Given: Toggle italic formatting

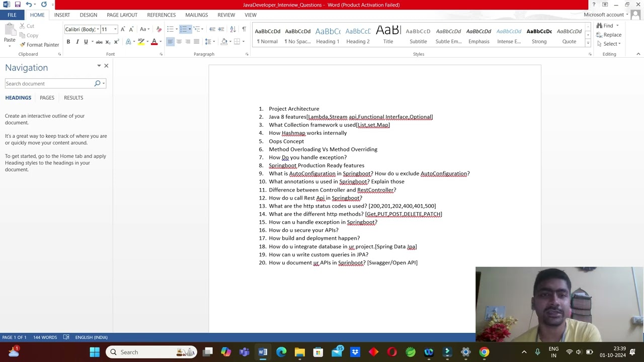Looking at the screenshot, I should (x=77, y=42).
